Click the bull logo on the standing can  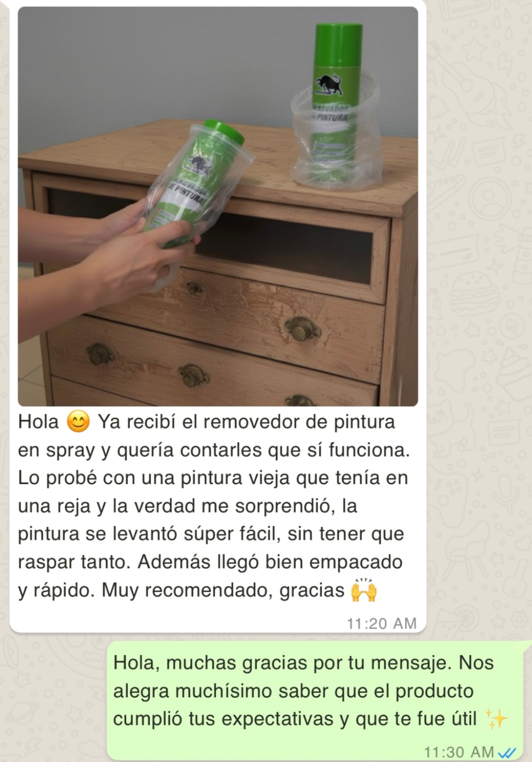point(329,85)
